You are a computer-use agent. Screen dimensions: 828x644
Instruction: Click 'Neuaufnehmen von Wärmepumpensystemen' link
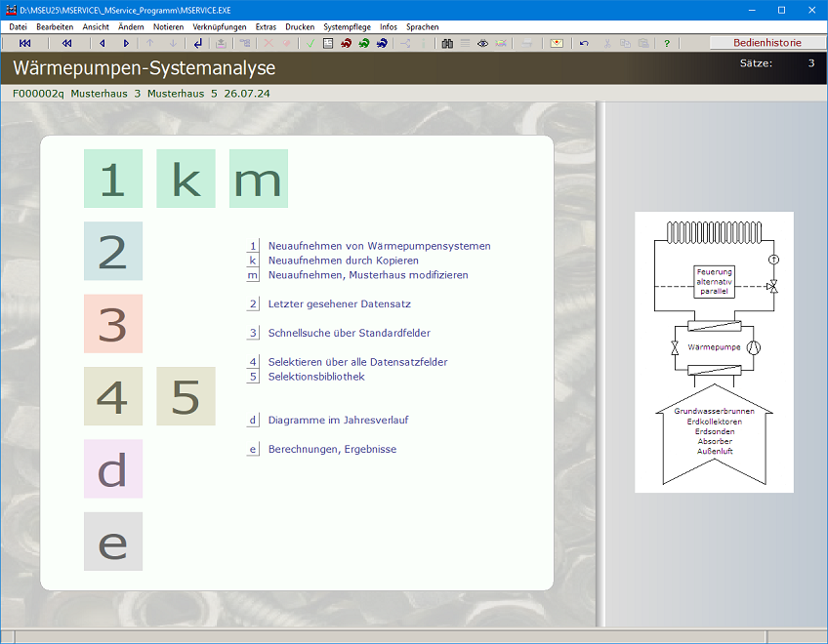(x=379, y=246)
